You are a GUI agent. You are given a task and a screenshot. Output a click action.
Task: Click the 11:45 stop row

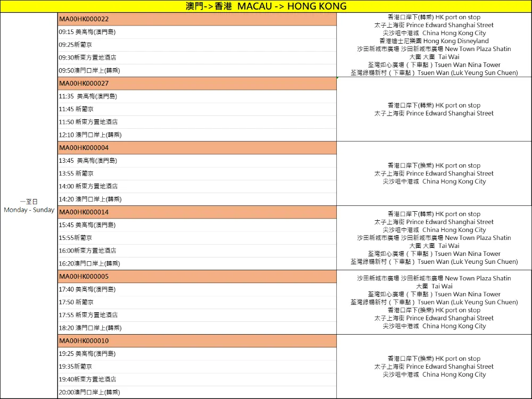click(x=197, y=109)
